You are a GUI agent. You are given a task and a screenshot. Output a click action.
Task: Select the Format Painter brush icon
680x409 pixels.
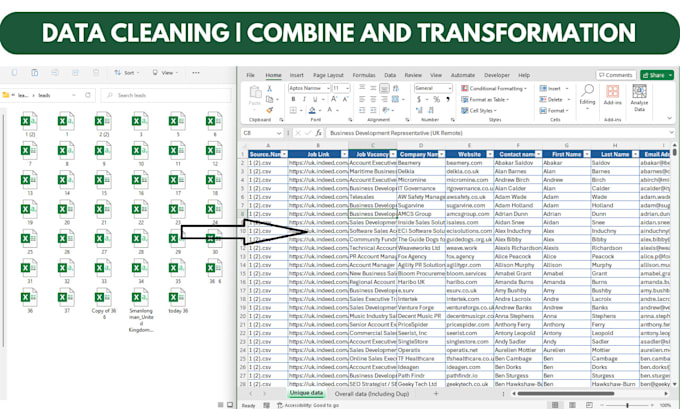coord(269,110)
